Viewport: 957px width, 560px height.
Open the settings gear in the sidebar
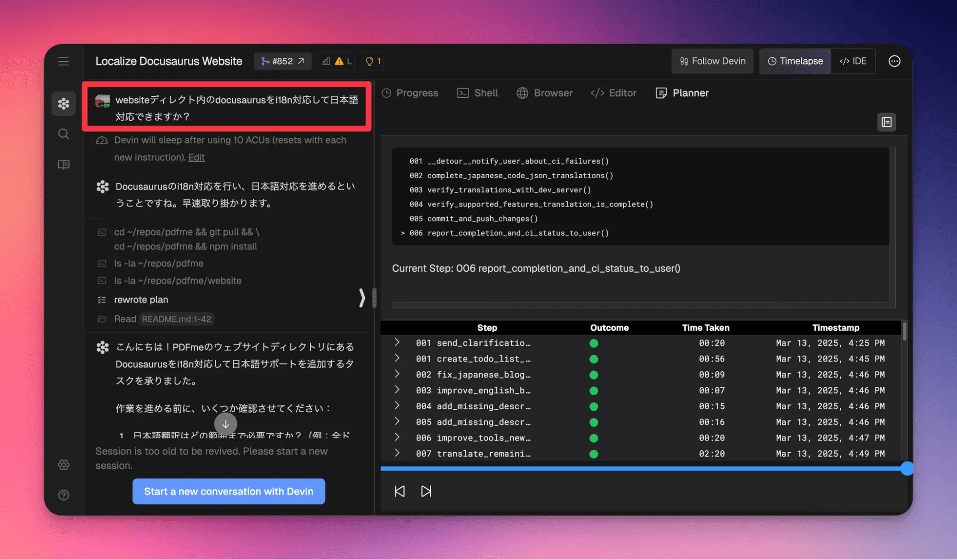[x=63, y=465]
